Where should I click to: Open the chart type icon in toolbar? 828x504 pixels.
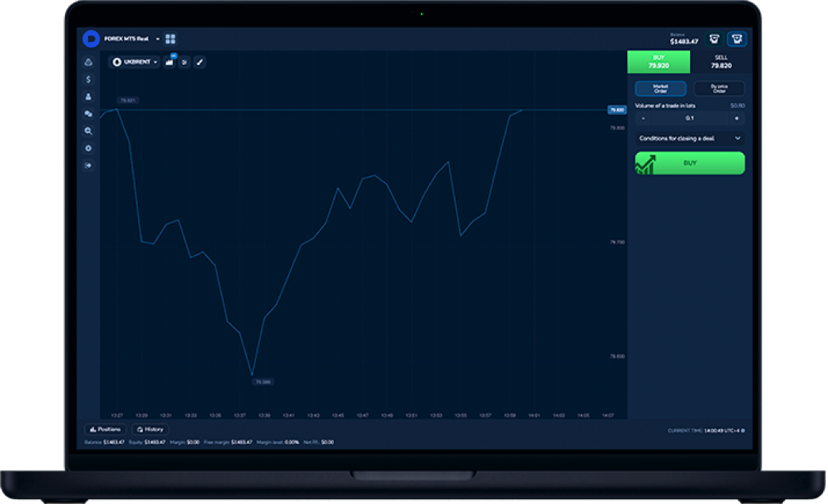click(169, 62)
